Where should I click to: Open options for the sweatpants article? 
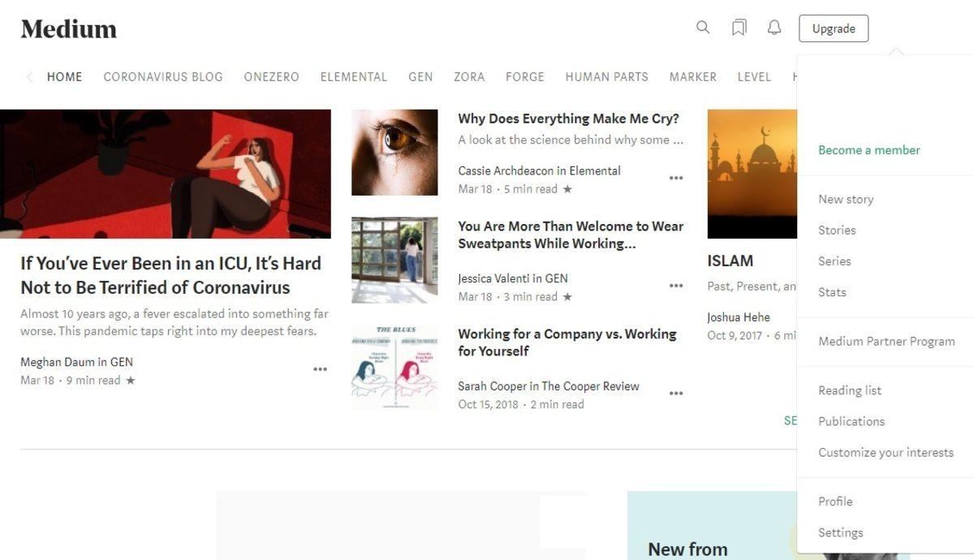pyautogui.click(x=676, y=285)
